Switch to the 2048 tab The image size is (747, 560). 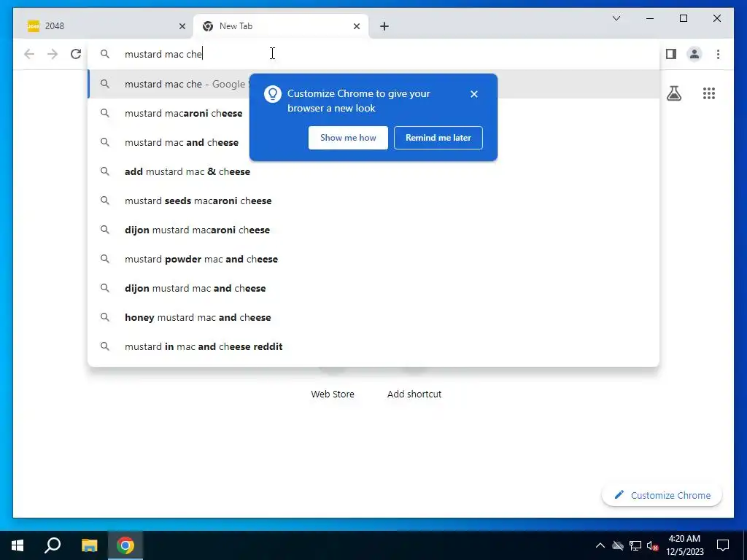pyautogui.click(x=105, y=26)
